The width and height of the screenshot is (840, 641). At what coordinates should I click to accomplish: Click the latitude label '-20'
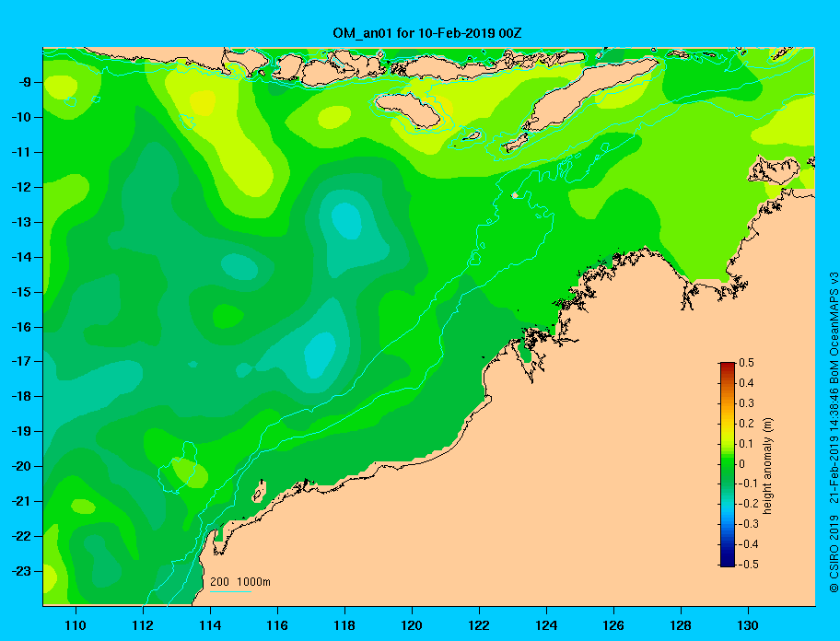pyautogui.click(x=21, y=466)
